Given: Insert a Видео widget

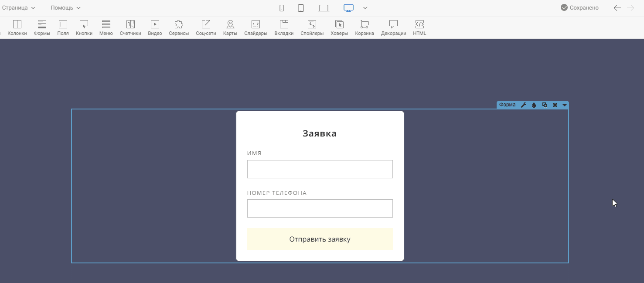Looking at the screenshot, I should click(x=155, y=28).
